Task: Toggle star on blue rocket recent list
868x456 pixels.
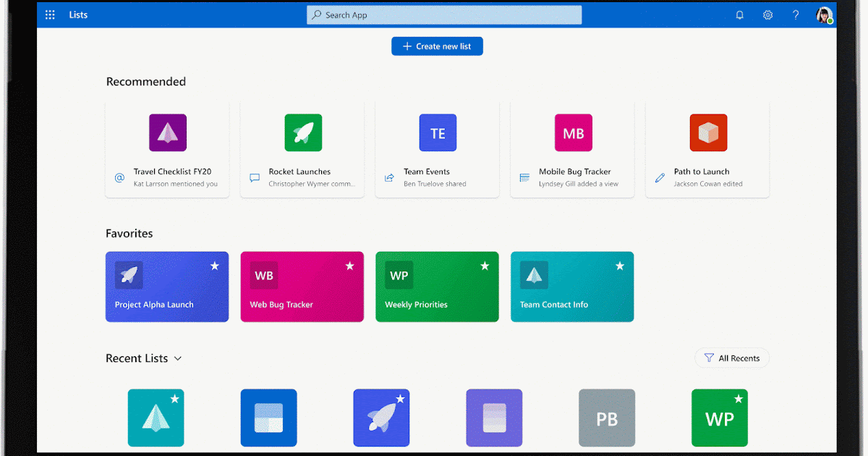Action: coord(399,399)
